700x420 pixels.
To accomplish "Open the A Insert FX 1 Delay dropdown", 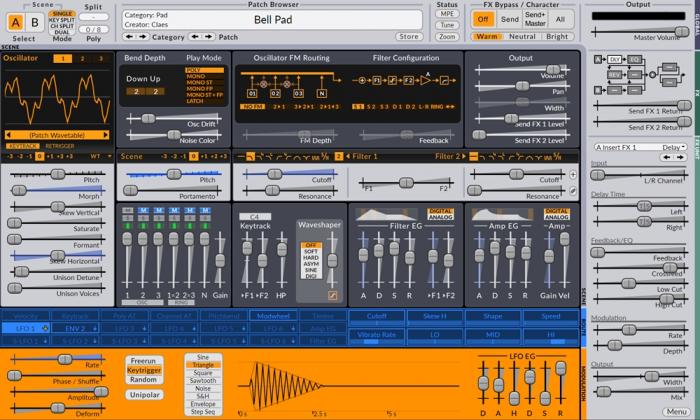I will 640,147.
